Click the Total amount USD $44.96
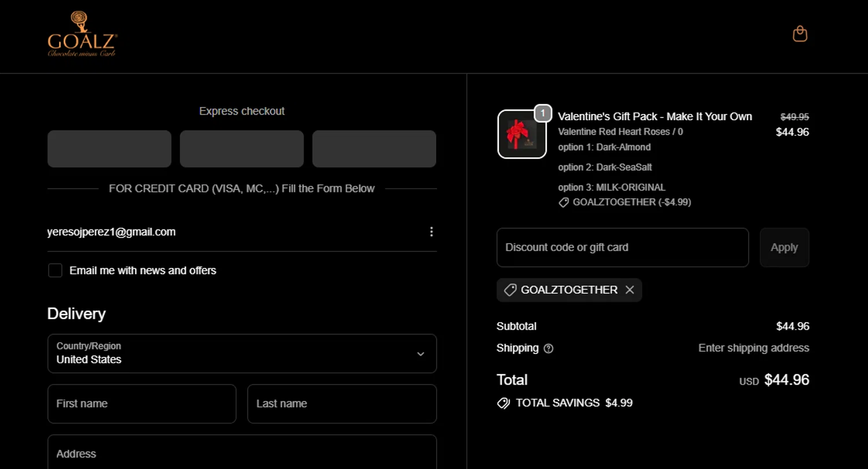This screenshot has width=868, height=469. coord(774,380)
